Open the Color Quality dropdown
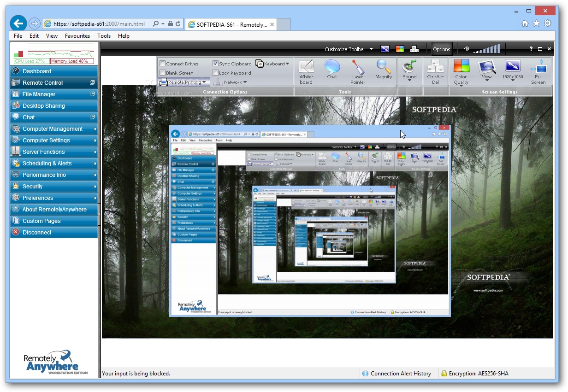 coord(461,72)
